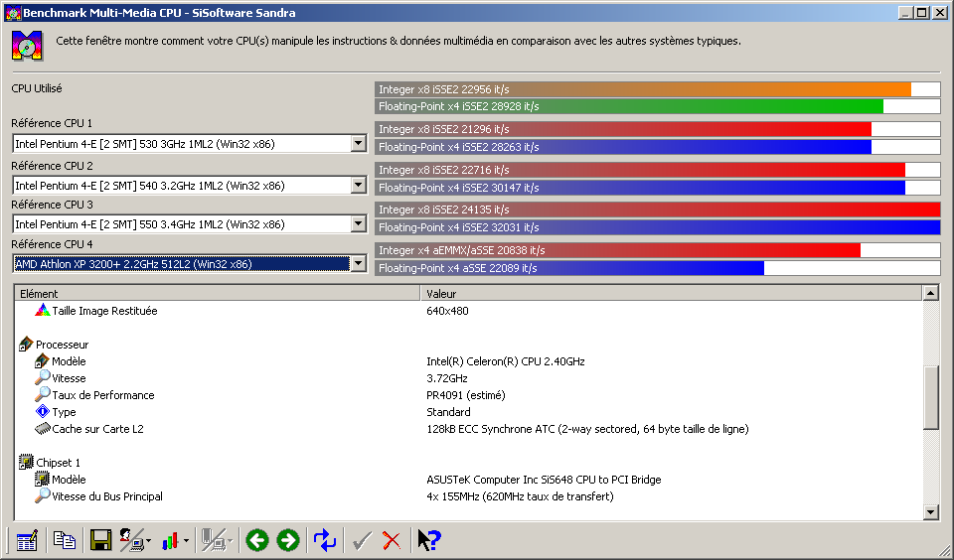954x560 pixels.
Task: Open Référence CPU 3 dropdown list
Action: click(x=359, y=224)
